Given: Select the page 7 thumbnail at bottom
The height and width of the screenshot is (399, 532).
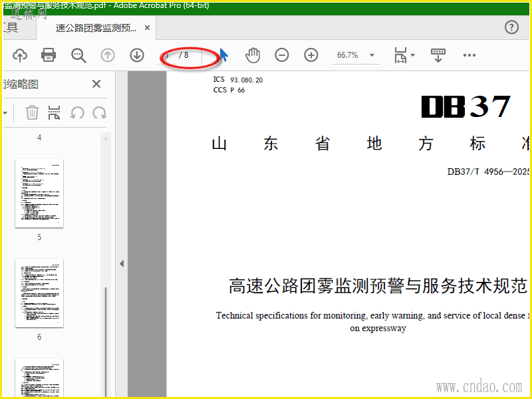Looking at the screenshot, I should point(39,377).
